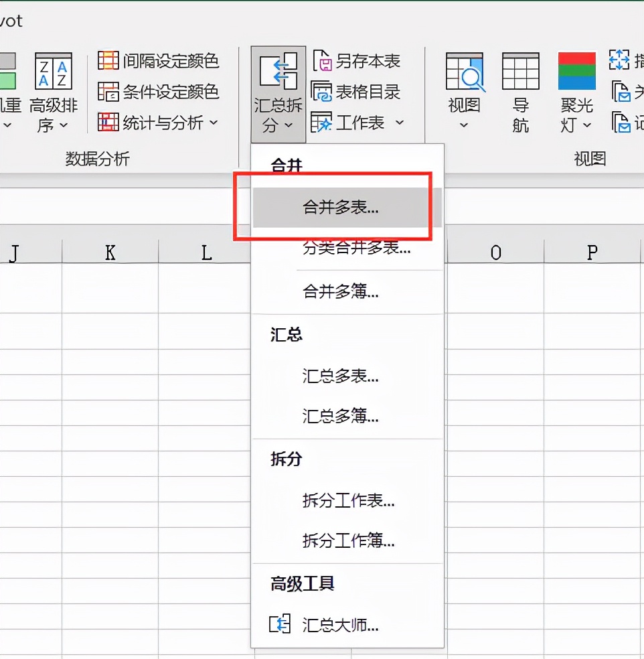This screenshot has height=659, width=644.
Task: Select column P header
Action: pyautogui.click(x=592, y=252)
